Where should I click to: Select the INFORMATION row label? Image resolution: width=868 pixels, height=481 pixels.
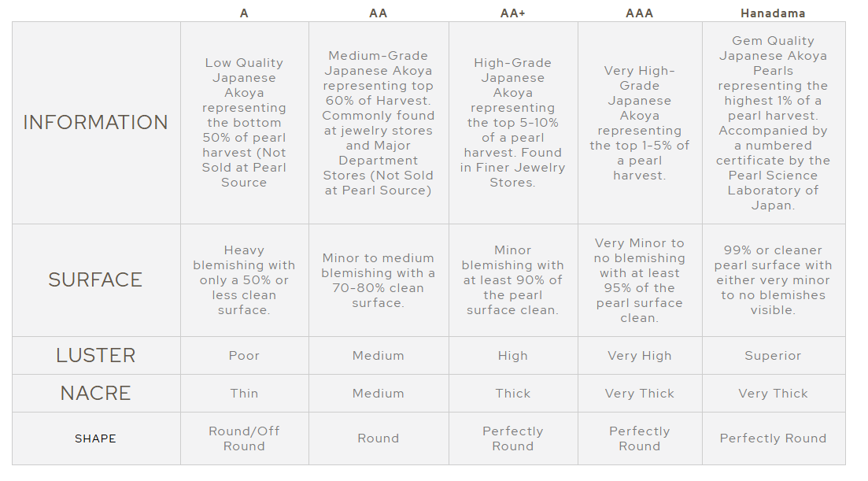coord(96,122)
